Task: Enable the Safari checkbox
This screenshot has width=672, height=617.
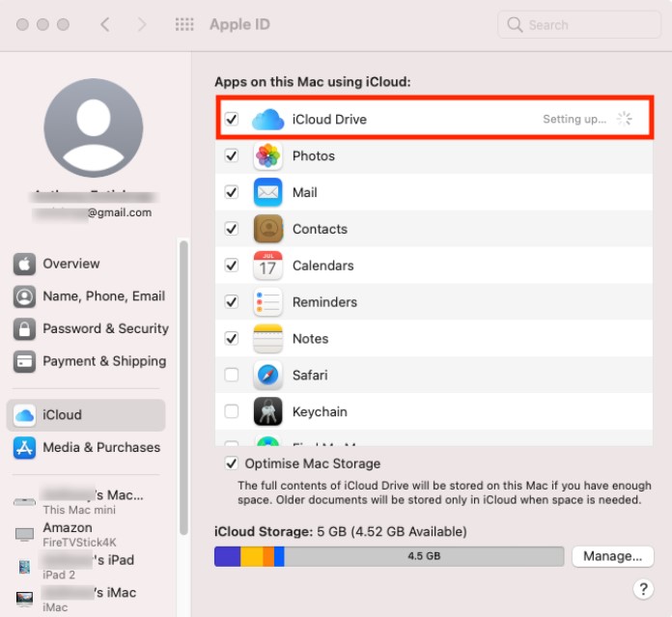Action: pyautogui.click(x=232, y=375)
